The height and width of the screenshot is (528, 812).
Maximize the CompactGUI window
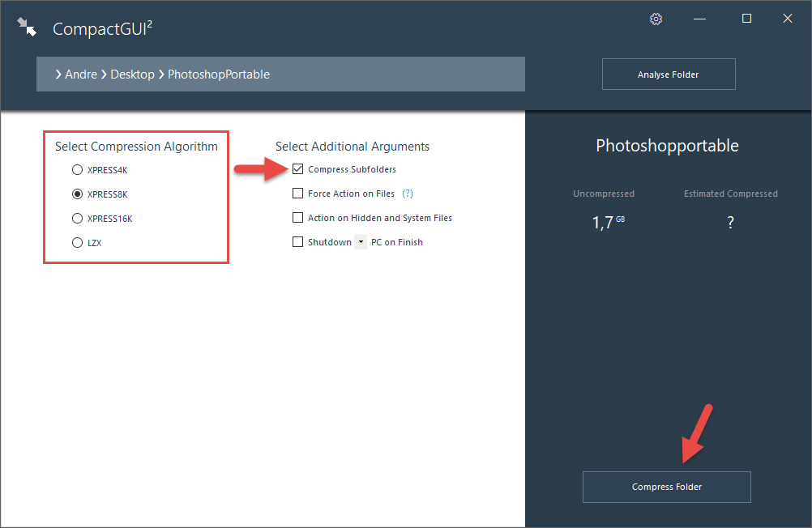(x=746, y=19)
